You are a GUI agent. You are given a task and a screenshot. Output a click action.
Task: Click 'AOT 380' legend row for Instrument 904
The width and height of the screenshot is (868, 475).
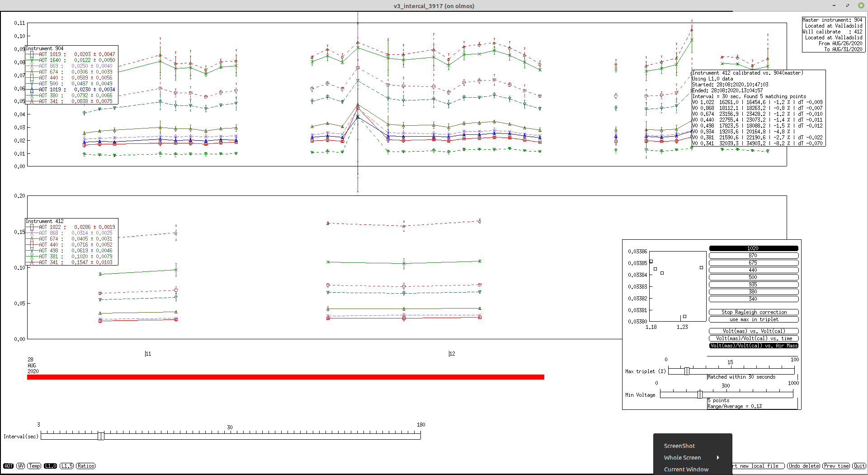pos(72,95)
